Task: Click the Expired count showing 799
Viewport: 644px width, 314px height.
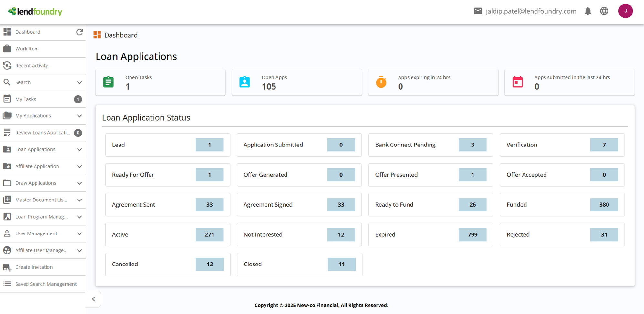Action: [472, 234]
